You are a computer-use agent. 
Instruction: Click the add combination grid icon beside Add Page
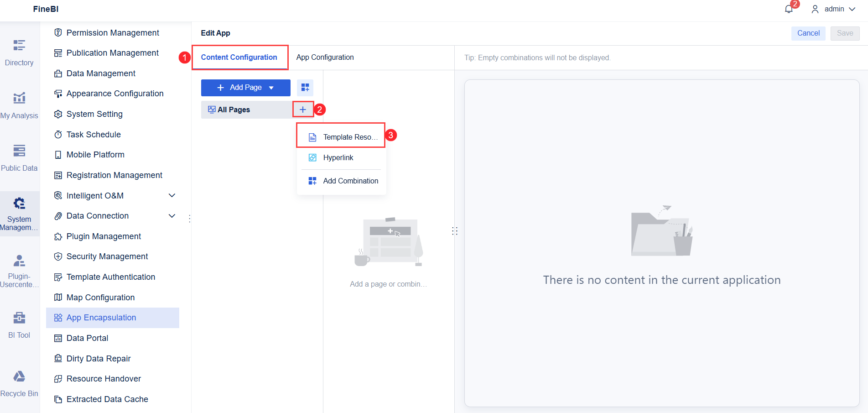pyautogui.click(x=305, y=88)
